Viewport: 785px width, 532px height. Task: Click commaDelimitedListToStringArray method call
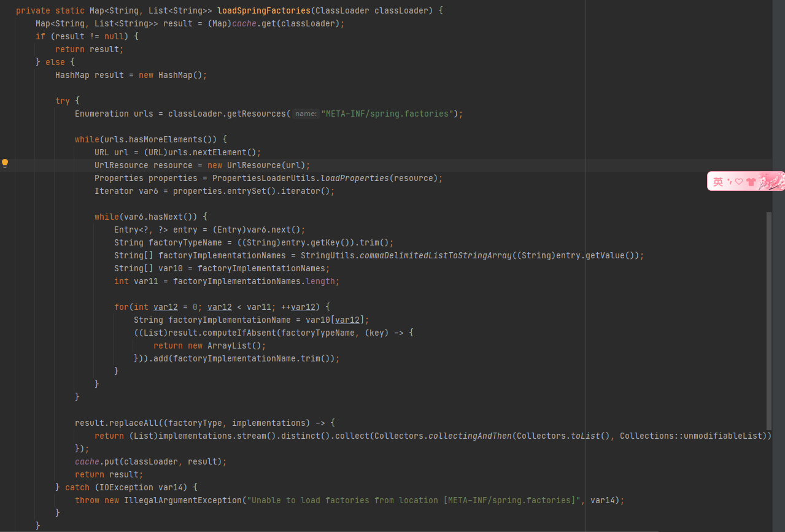436,256
